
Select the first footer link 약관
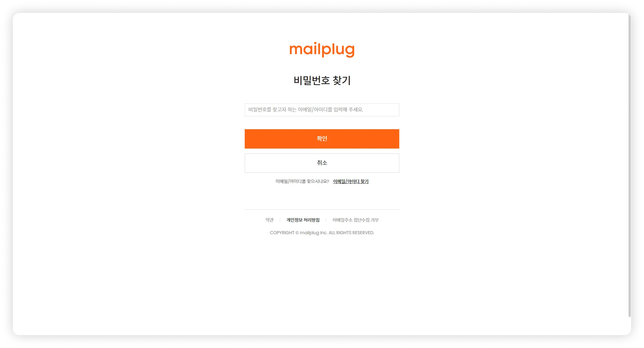[x=270, y=220]
